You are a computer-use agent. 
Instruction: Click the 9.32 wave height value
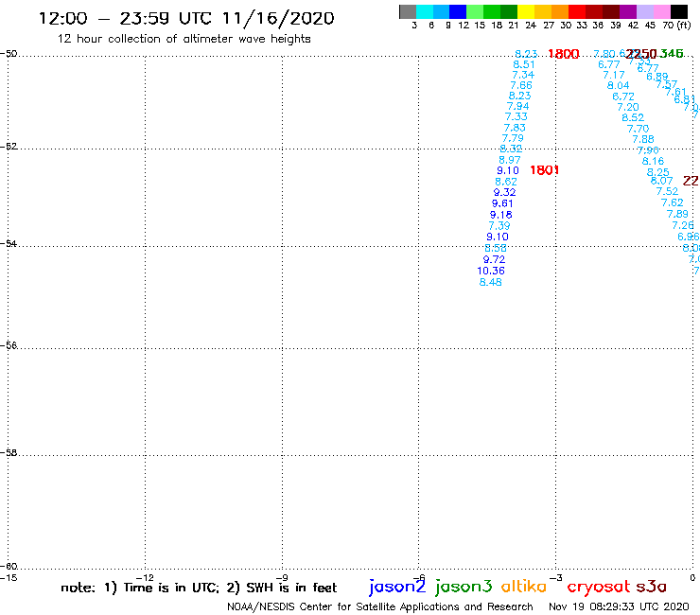(x=504, y=192)
